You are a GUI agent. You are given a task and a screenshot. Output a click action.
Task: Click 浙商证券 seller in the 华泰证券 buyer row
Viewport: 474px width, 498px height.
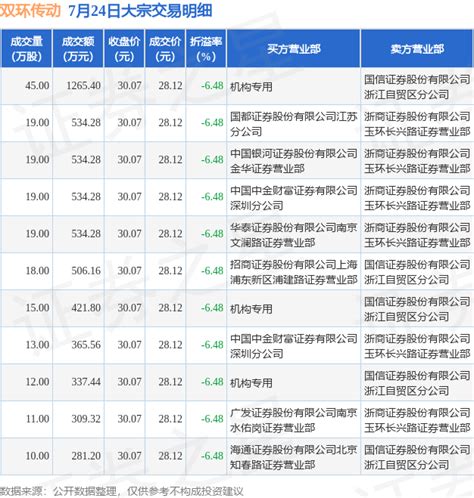(x=417, y=235)
